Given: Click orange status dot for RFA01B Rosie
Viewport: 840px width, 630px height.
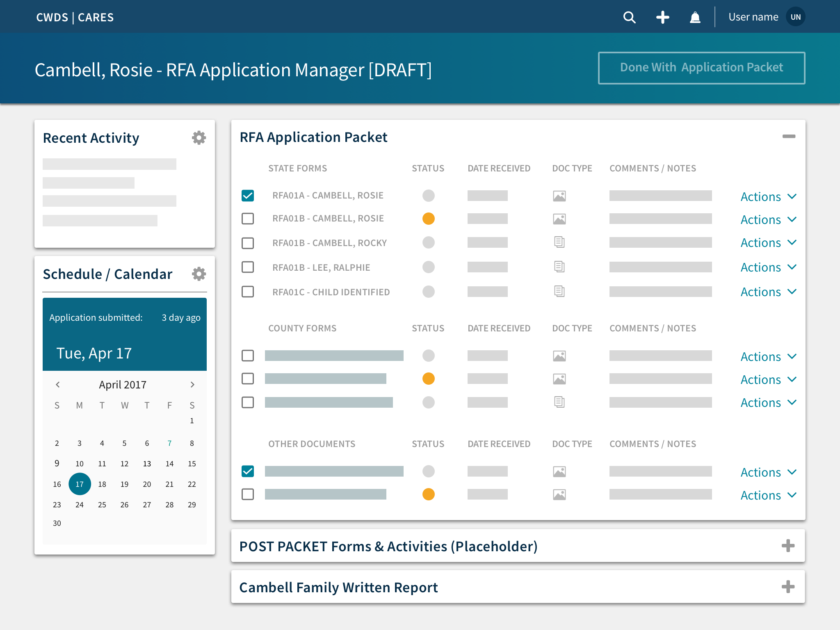Looking at the screenshot, I should click(x=428, y=219).
